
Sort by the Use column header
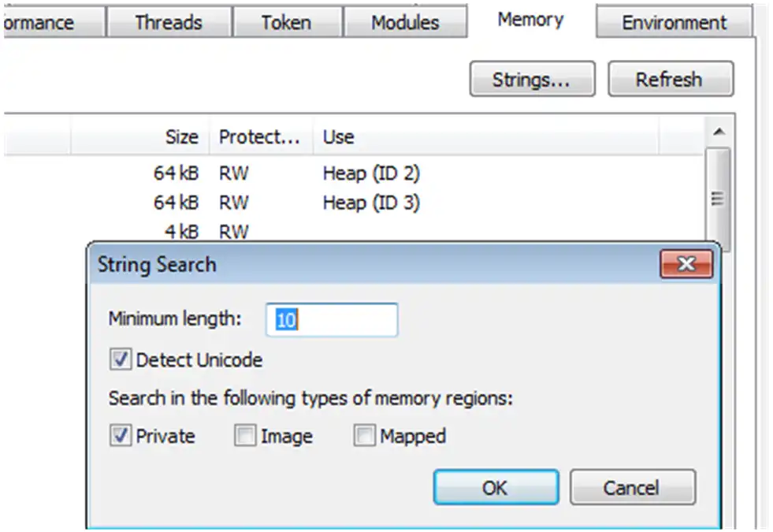485,136
